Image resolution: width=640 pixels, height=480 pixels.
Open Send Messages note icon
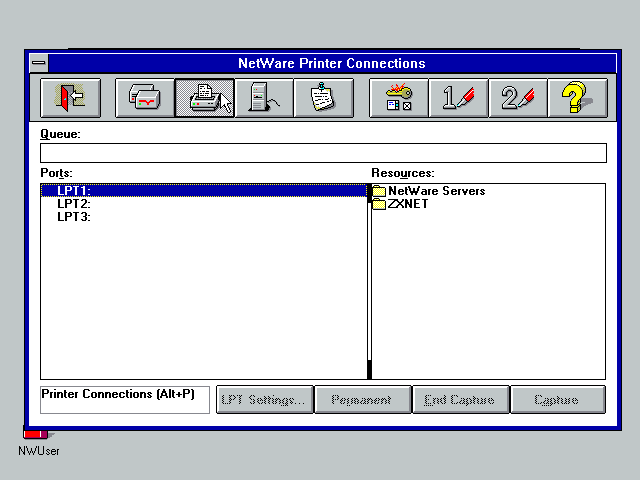323,98
